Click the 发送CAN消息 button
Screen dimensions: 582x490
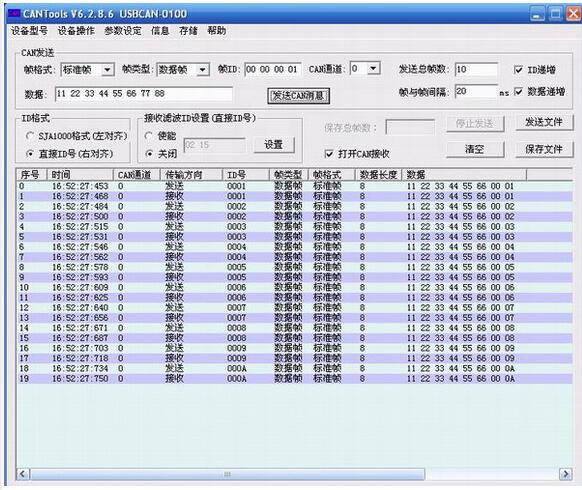(x=298, y=96)
